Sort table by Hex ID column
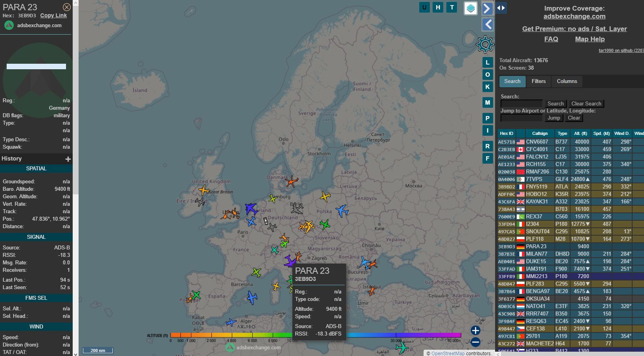Viewport: 644px width, 356px height. (506, 133)
